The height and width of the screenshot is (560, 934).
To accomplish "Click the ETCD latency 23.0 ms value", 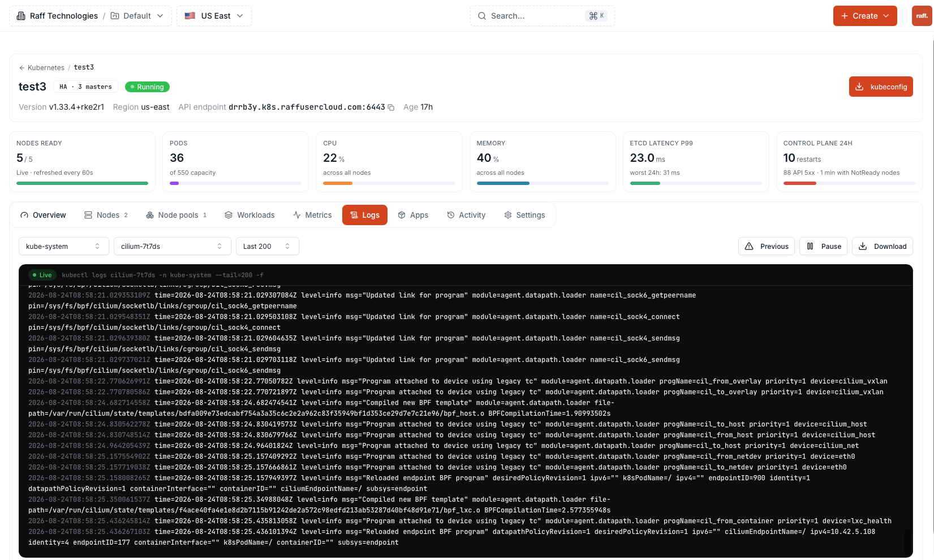I will (647, 158).
